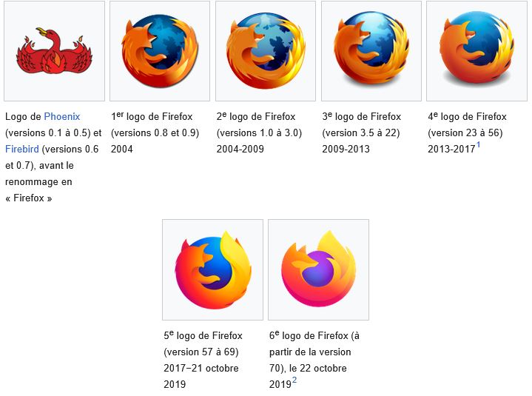Click the '2e logo de Firefox' caption text
Image resolution: width=532 pixels, height=396 pixels.
[x=256, y=117]
